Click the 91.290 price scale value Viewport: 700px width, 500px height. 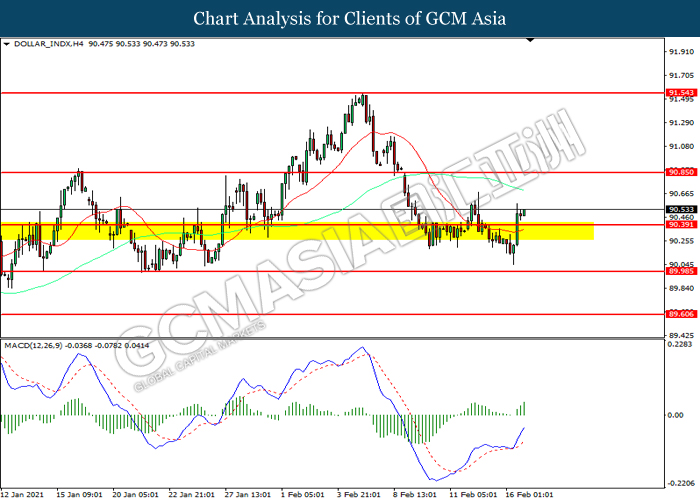click(x=681, y=122)
